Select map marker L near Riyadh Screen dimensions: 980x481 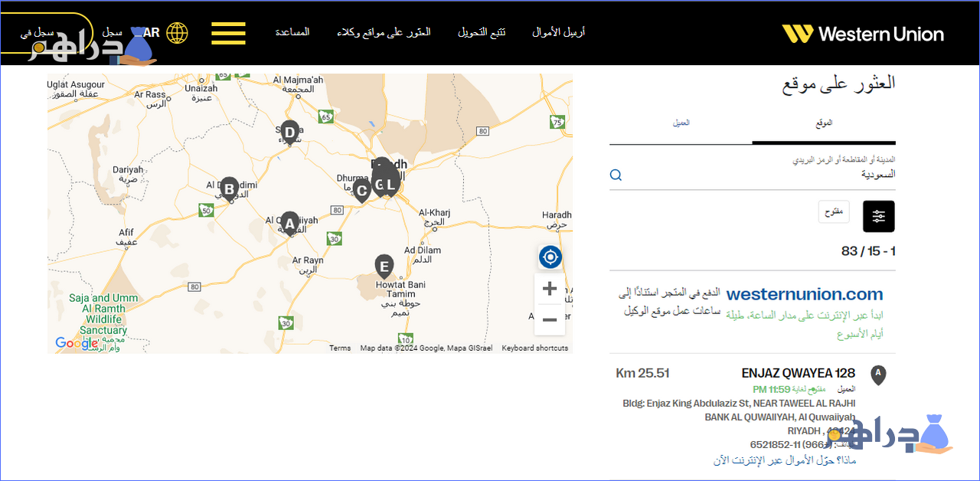pos(391,185)
